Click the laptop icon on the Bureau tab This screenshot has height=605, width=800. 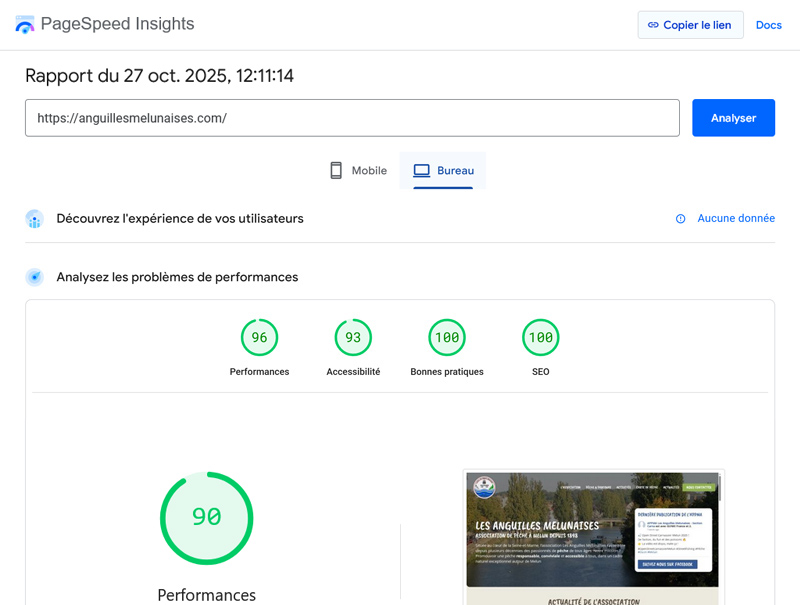(423, 170)
